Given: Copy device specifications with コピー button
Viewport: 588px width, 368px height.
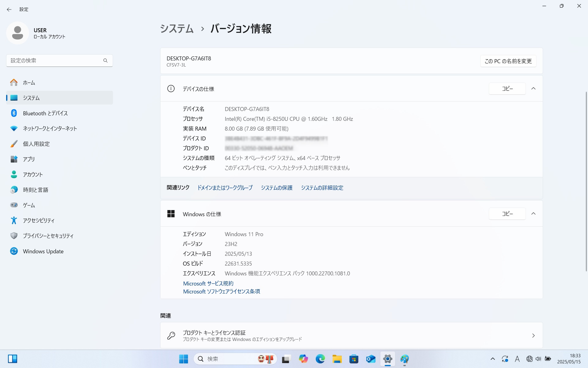Looking at the screenshot, I should (507, 89).
